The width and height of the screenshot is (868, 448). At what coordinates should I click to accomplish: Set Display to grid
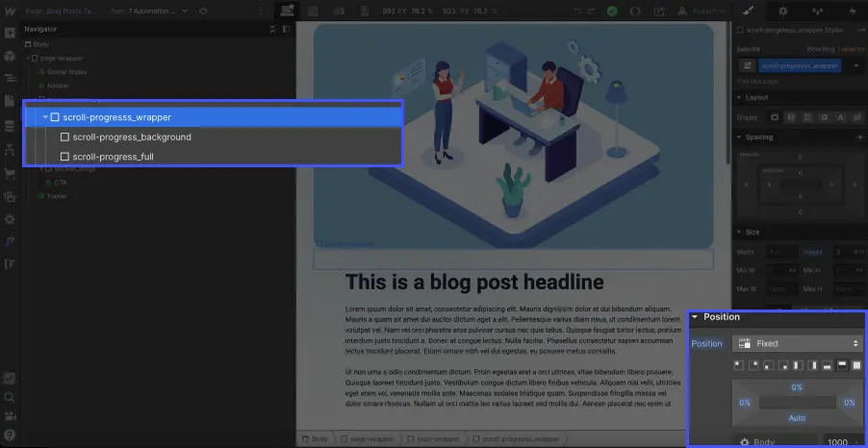coord(807,117)
